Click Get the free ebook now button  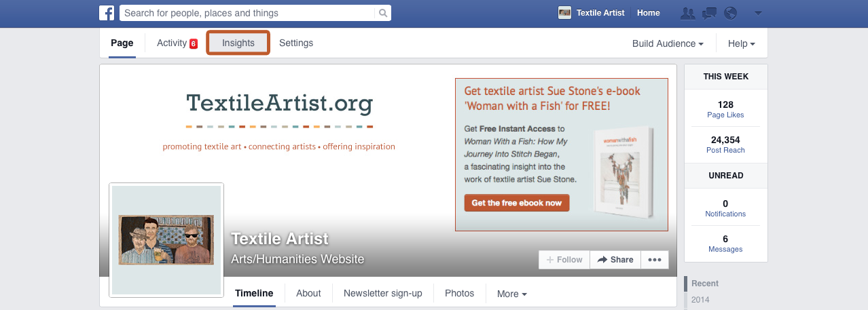[x=517, y=203]
